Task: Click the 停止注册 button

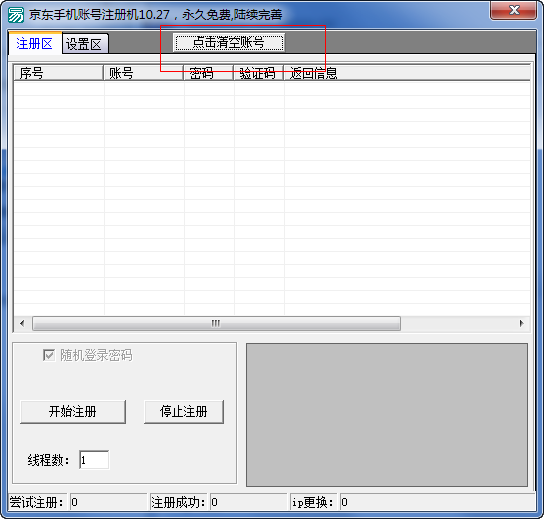Action: (184, 411)
